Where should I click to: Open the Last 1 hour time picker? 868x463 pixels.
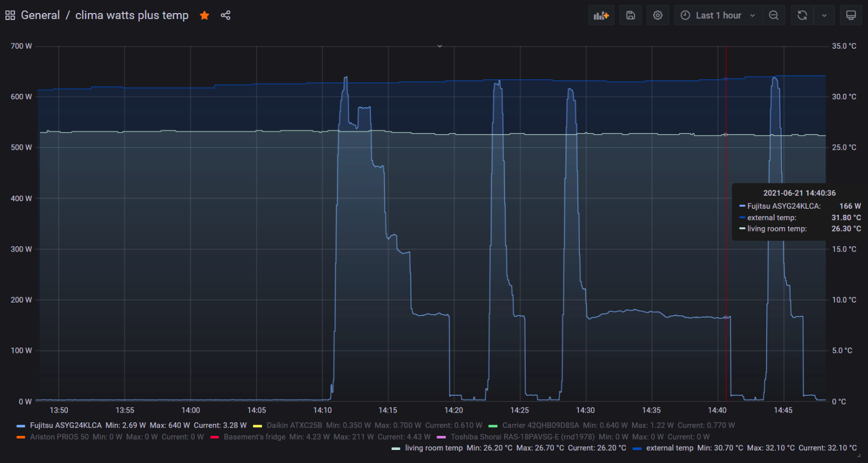(718, 15)
